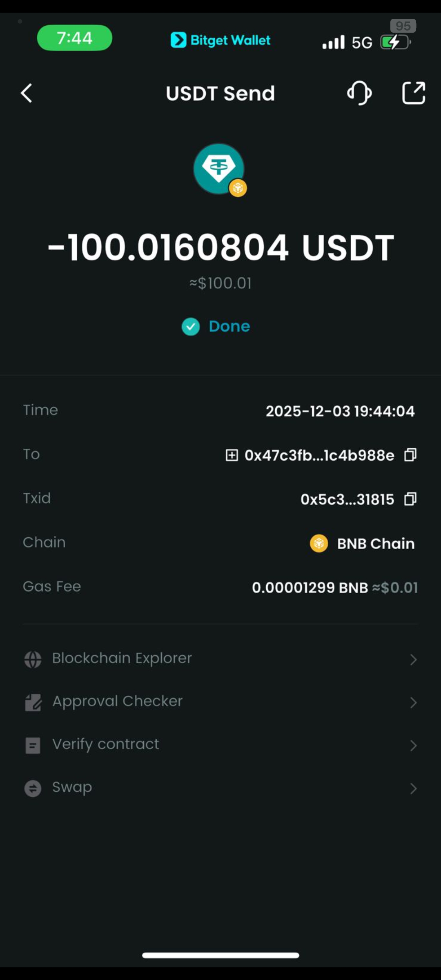Tap the green 7:44 time pill
The height and width of the screenshot is (980, 441).
(74, 38)
